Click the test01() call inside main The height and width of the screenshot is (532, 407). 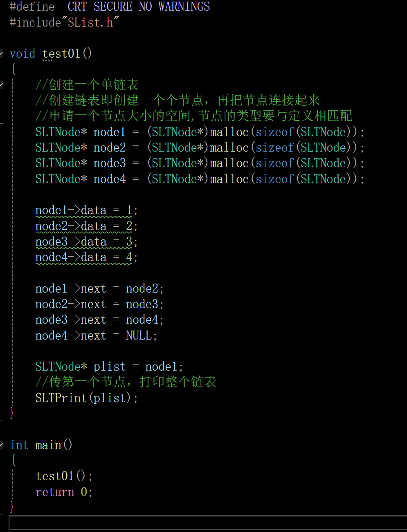[64, 476]
